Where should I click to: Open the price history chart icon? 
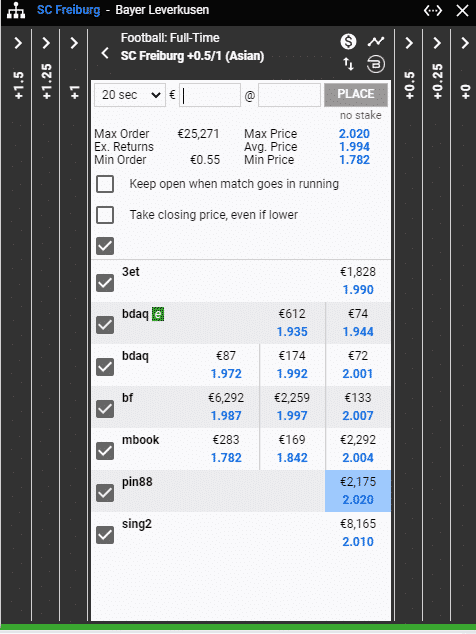click(x=376, y=41)
